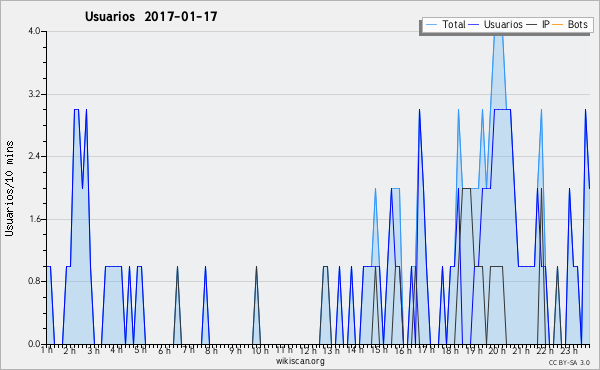Click the '12 h' x-axis label
Image resolution: width=600 pixels, height=370 pixels.
[308, 350]
